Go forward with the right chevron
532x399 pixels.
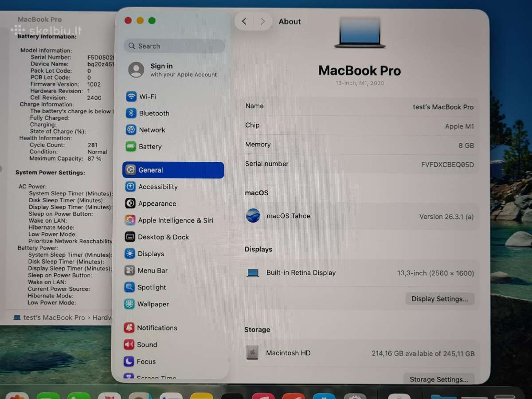pyautogui.click(x=263, y=21)
